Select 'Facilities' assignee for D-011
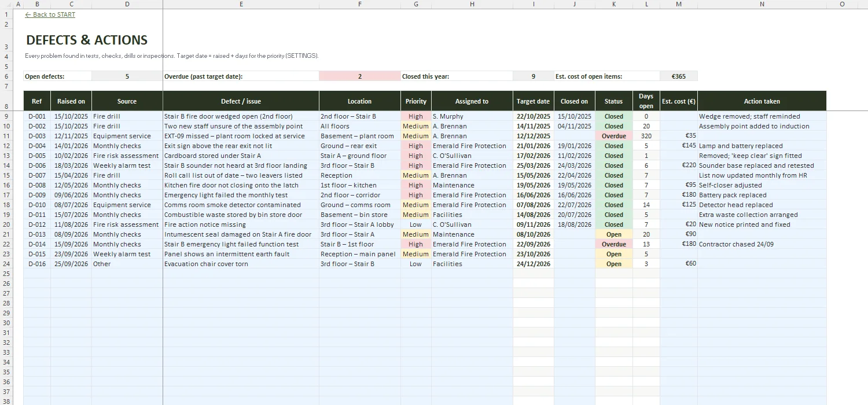 (x=472, y=215)
